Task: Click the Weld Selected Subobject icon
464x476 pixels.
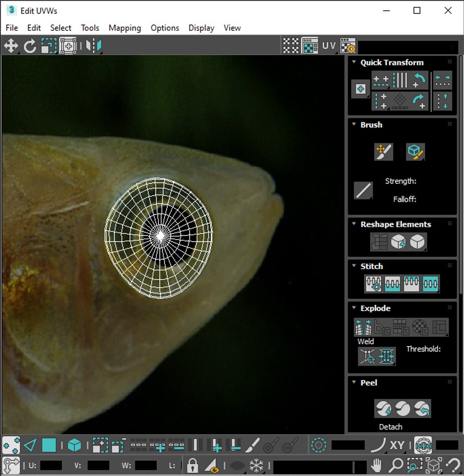Action: coord(386,356)
